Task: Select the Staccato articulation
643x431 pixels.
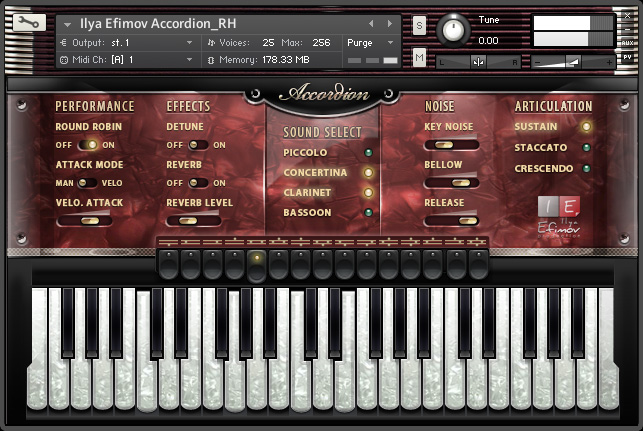Action: click(586, 148)
